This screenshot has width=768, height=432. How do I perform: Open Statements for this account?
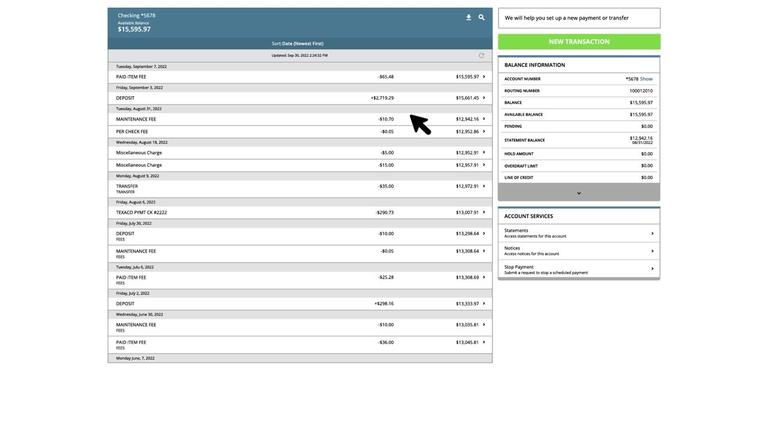(x=535, y=233)
